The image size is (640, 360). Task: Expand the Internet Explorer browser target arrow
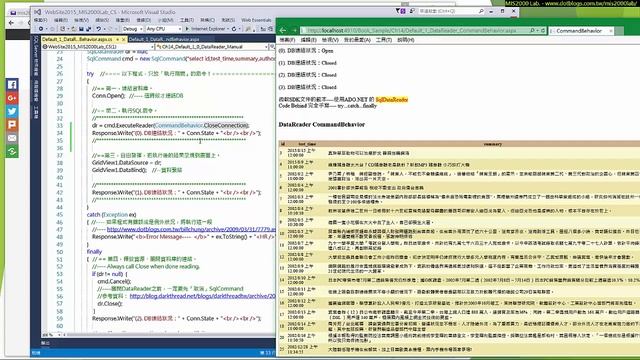(x=228, y=29)
